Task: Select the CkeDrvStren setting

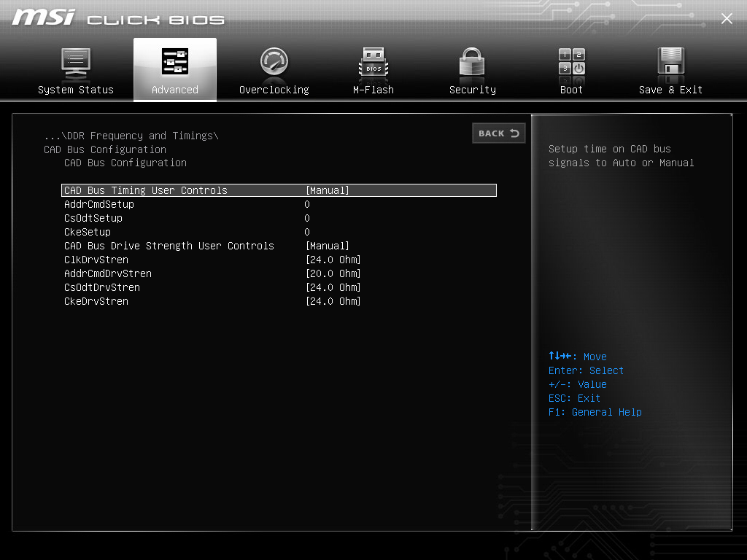Action: pyautogui.click(x=96, y=301)
